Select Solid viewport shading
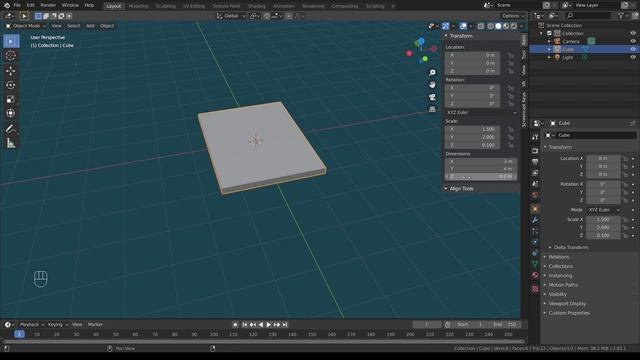Image resolution: width=640 pixels, height=360 pixels. pos(498,26)
